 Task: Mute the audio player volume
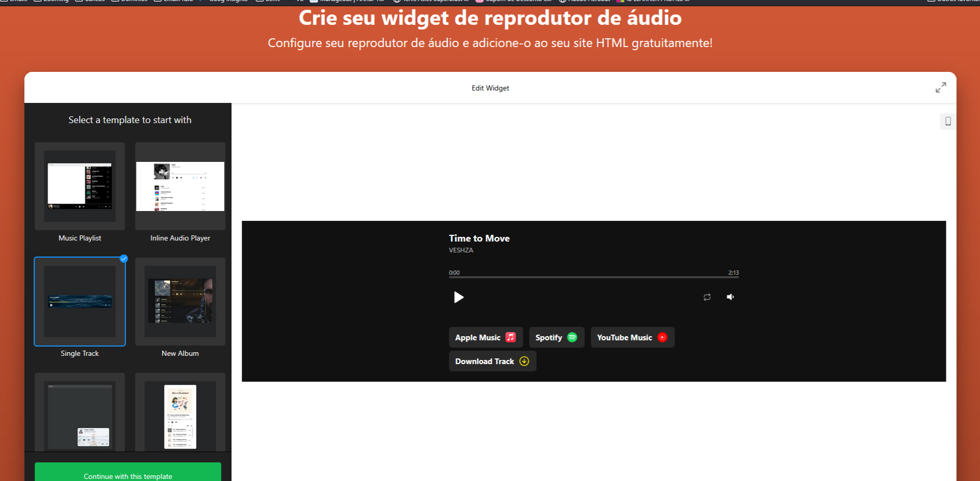(730, 297)
